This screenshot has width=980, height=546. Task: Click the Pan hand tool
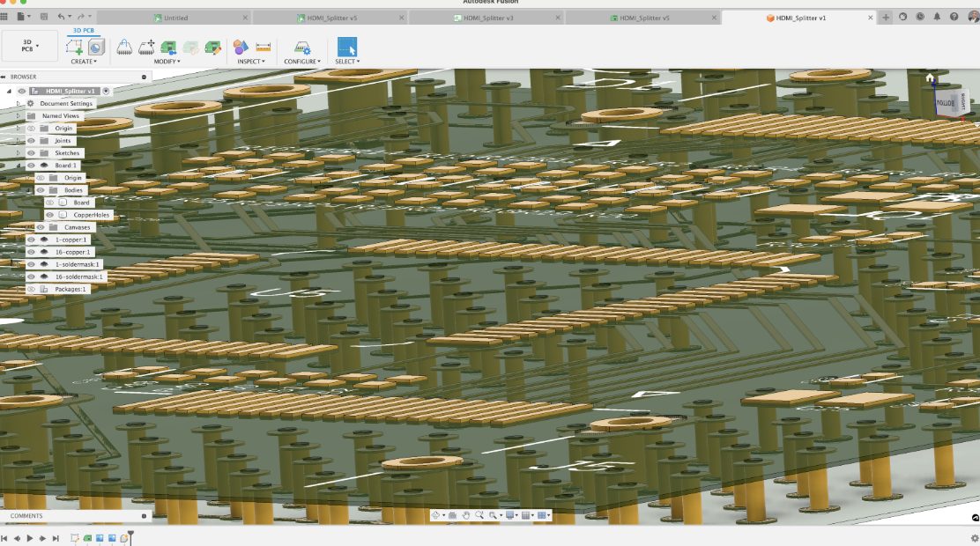pyautogui.click(x=465, y=515)
